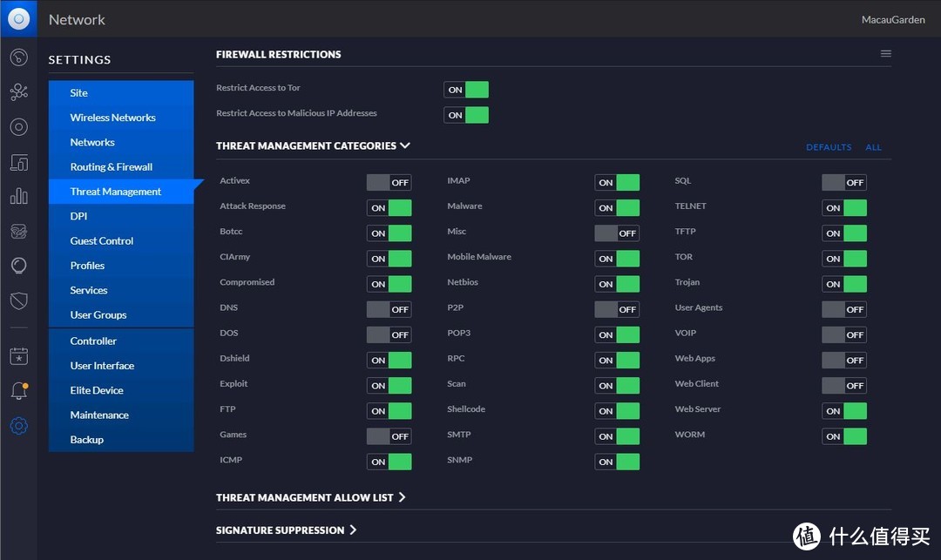Toggle the Web Server category off
The height and width of the screenshot is (560, 941).
point(844,411)
